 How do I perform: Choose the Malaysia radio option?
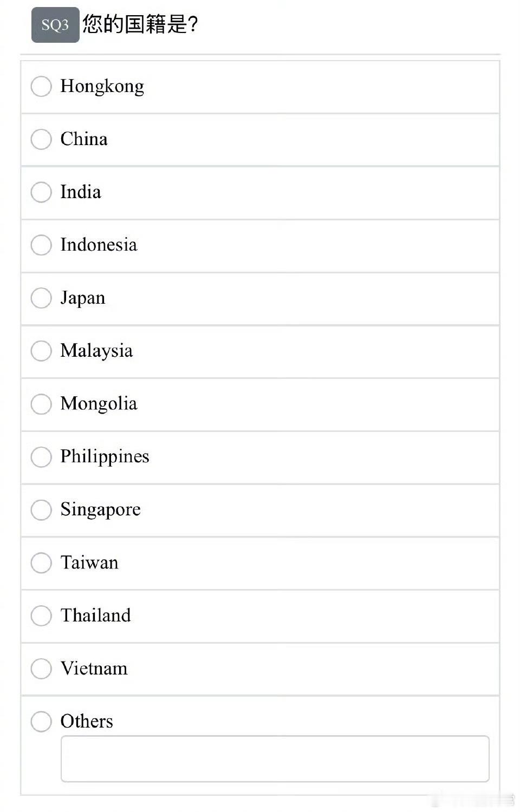pyautogui.click(x=41, y=351)
